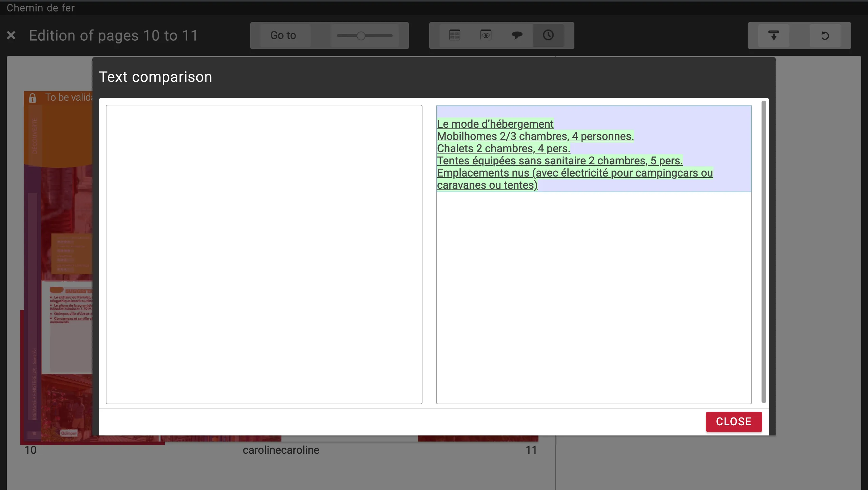
Task: Open the comments speech bubble icon
Action: 517,35
